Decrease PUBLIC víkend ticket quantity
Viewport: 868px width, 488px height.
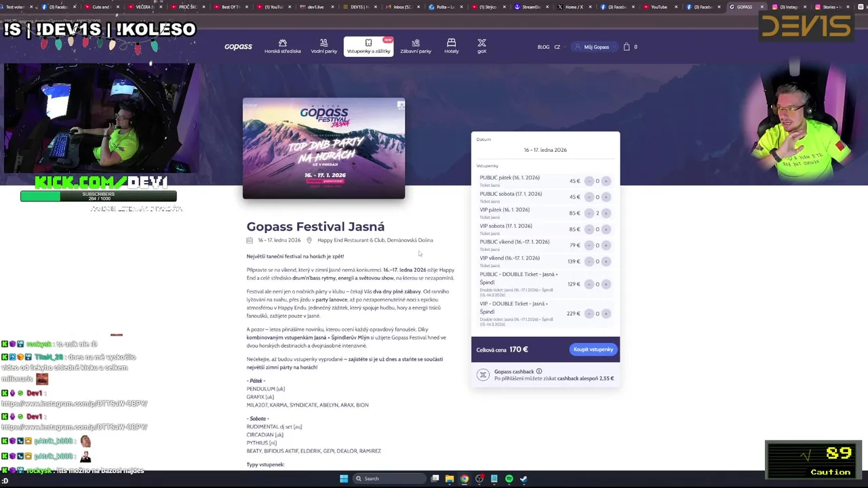pyautogui.click(x=589, y=245)
